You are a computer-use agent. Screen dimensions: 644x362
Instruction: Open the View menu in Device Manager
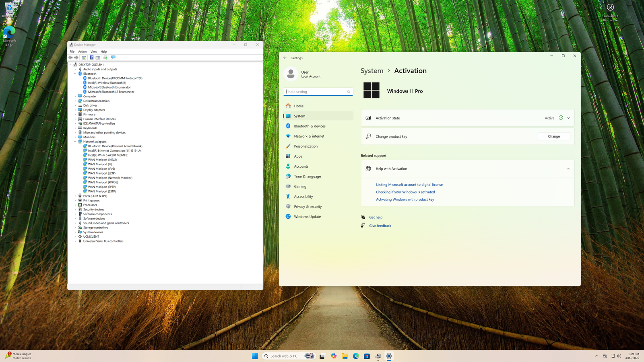[93, 51]
